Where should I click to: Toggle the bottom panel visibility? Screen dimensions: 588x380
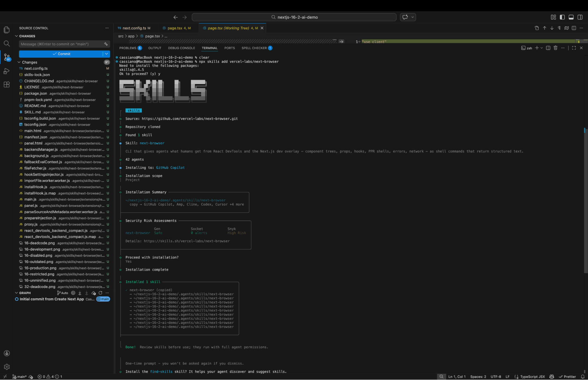coord(571,17)
